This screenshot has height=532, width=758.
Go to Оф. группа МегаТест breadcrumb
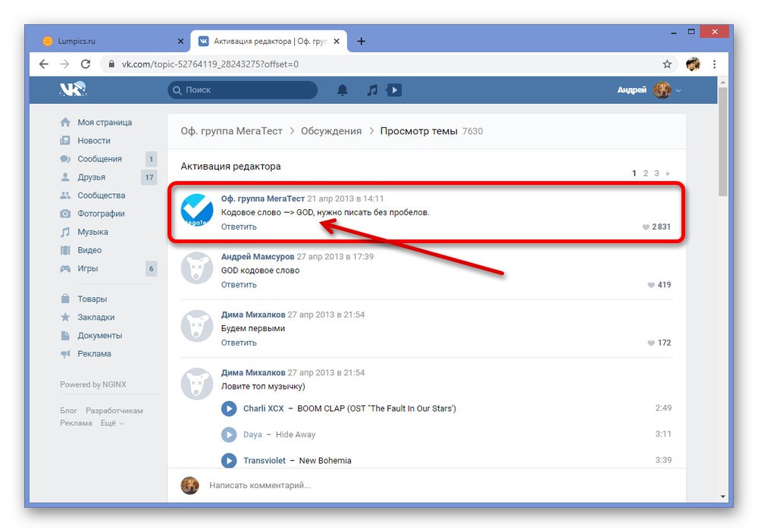click(x=231, y=131)
